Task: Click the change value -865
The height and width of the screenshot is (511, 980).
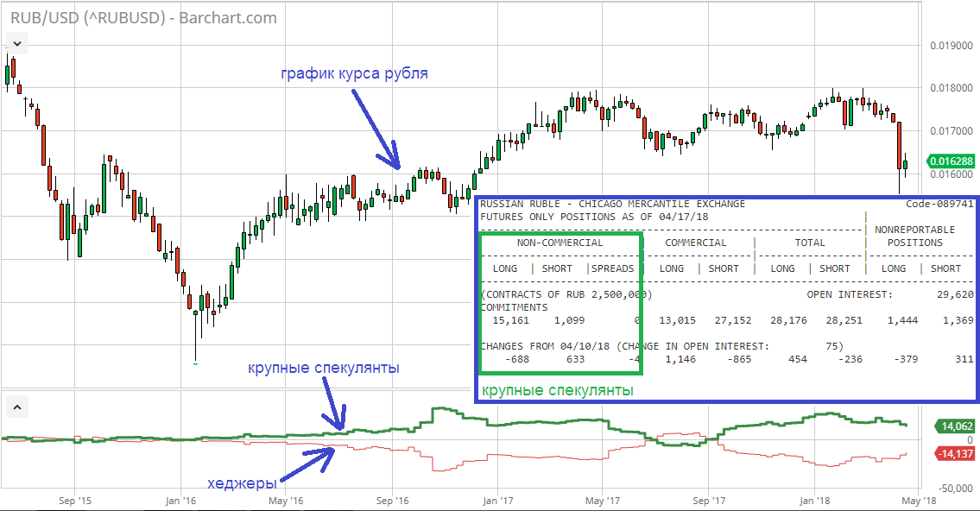Action: (739, 359)
